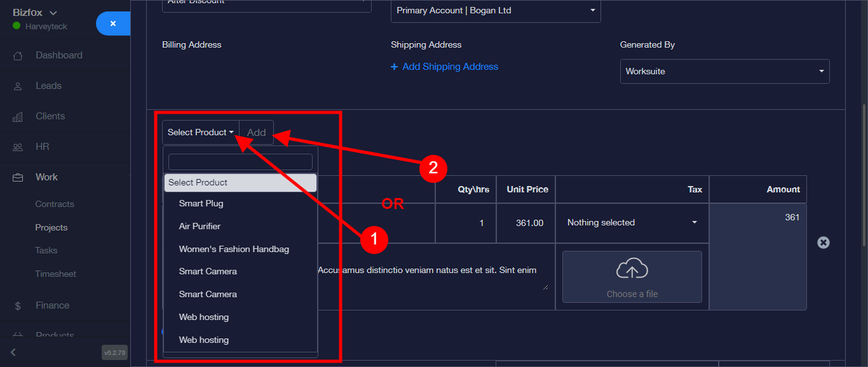This screenshot has height=367, width=868.
Task: Click the HR people icon
Action: 18,147
